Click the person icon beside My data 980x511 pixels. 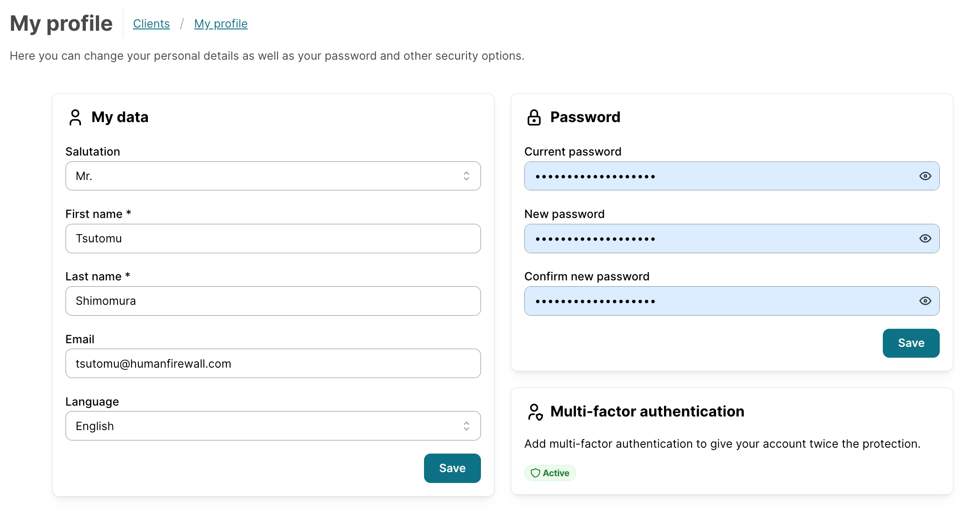pyautogui.click(x=75, y=117)
